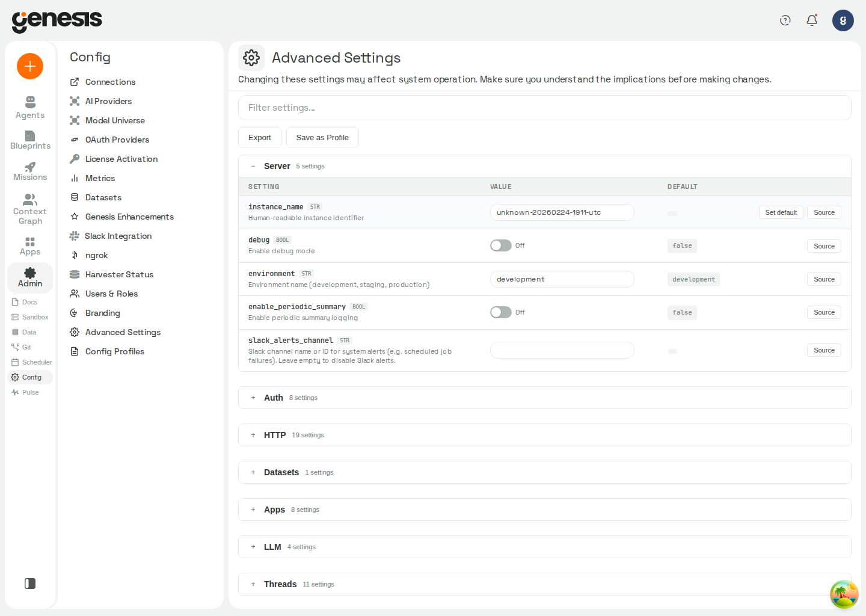Toggle the enable_periodic_summary switch

pyautogui.click(x=500, y=312)
